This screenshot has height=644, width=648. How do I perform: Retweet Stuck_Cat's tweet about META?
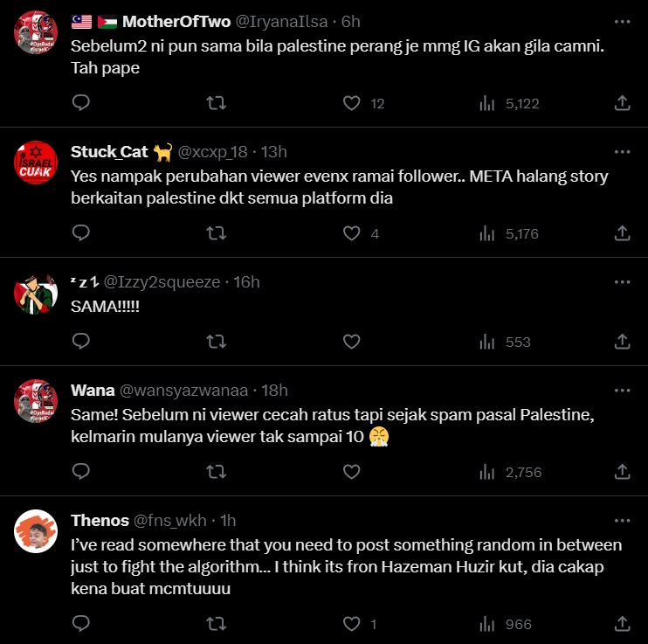pos(216,233)
